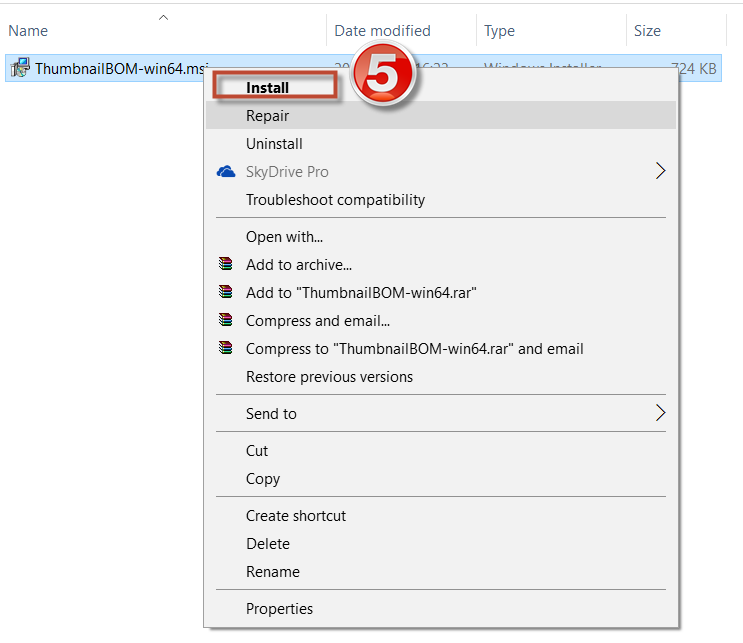The height and width of the screenshot is (643, 743).
Task: Click the sort arrow above the Name column
Action: pos(163,17)
